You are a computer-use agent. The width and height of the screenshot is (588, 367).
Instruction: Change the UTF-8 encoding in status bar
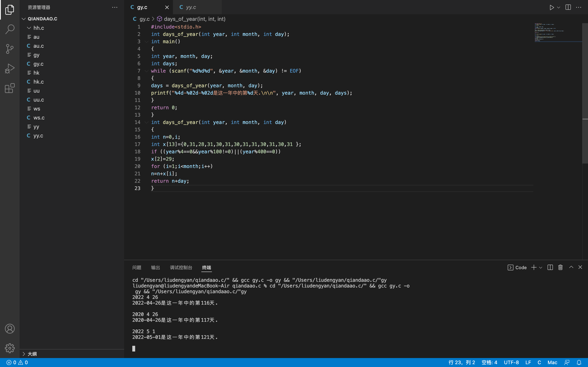[x=511, y=362]
